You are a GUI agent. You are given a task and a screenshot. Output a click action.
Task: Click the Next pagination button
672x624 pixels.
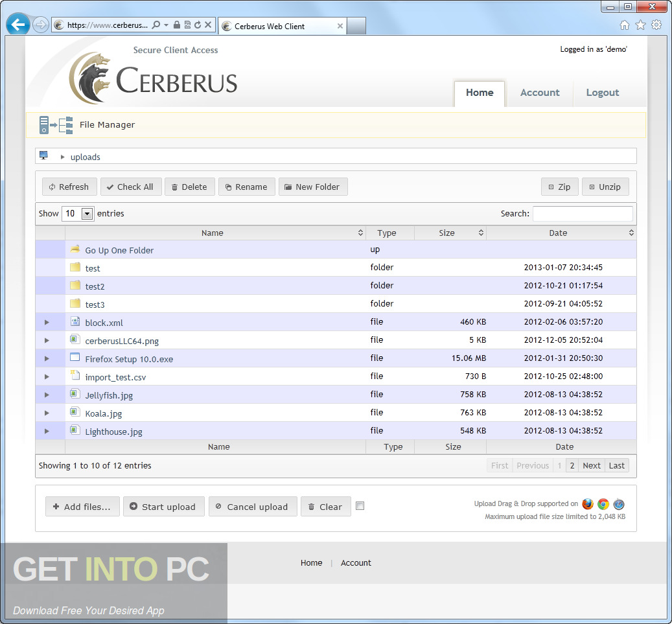(x=592, y=465)
